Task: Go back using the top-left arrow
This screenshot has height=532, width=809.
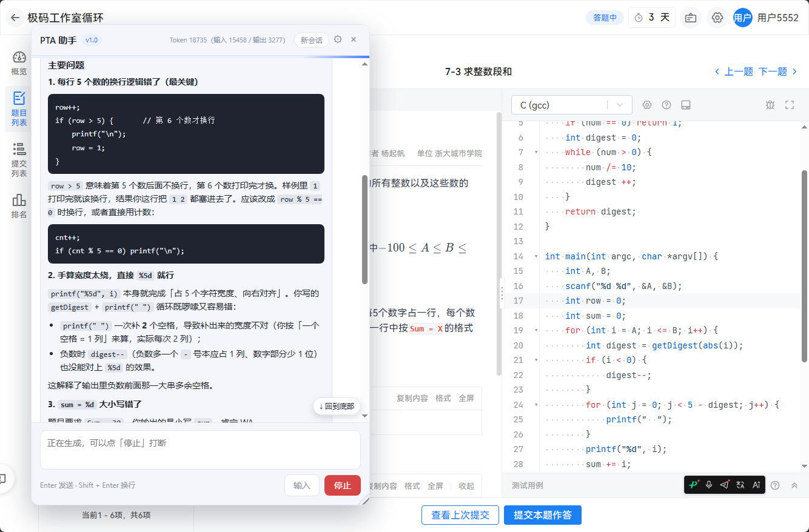Action: coord(15,18)
